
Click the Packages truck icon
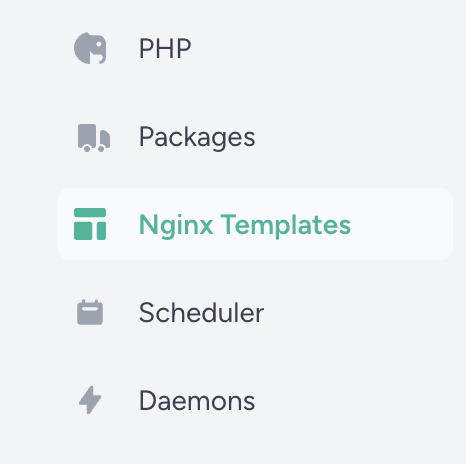(94, 138)
